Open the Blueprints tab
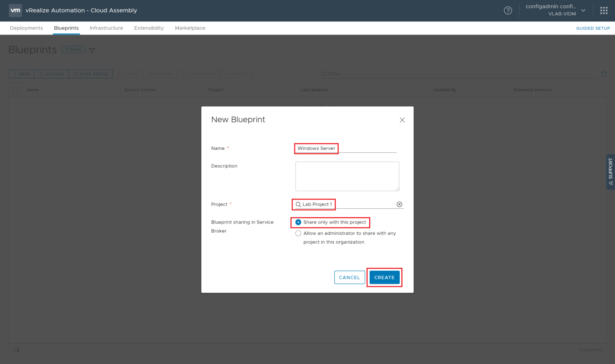 [66, 28]
